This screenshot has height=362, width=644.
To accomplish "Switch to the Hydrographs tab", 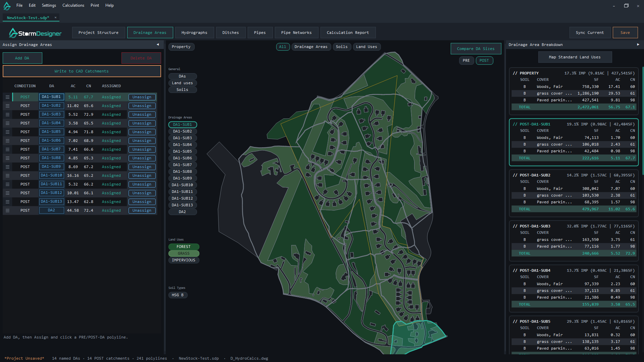I will tap(194, 33).
